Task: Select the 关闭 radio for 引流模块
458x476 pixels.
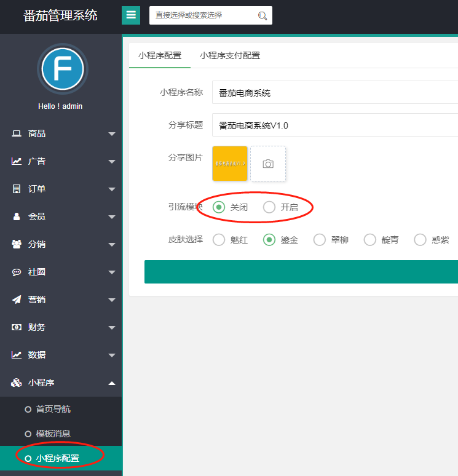Action: (x=219, y=207)
